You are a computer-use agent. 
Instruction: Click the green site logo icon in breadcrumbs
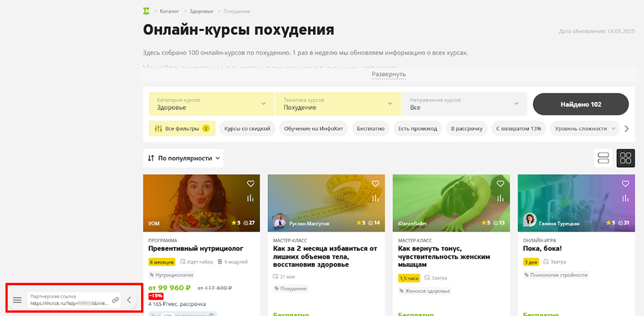point(146,11)
